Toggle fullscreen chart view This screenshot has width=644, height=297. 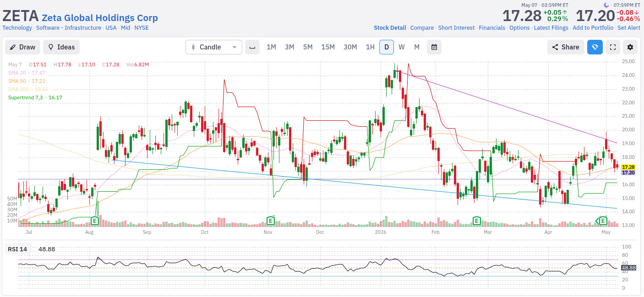pyautogui.click(x=613, y=47)
